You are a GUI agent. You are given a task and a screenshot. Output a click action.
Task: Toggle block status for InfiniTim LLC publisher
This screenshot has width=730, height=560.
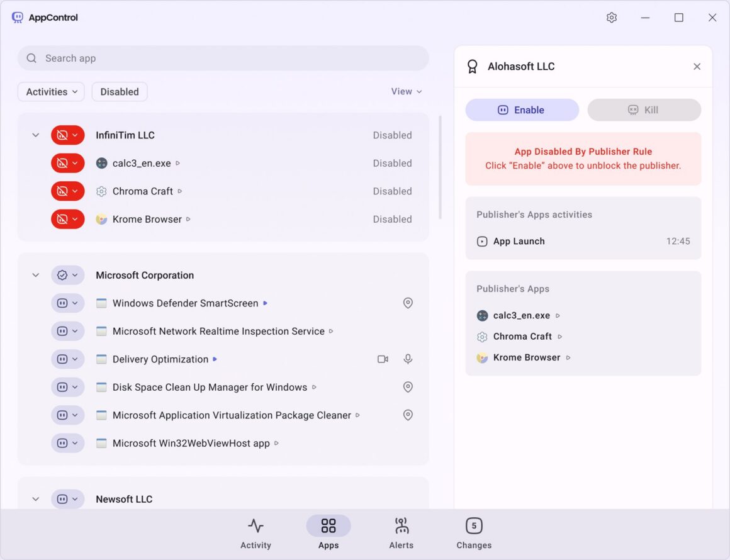[67, 135]
